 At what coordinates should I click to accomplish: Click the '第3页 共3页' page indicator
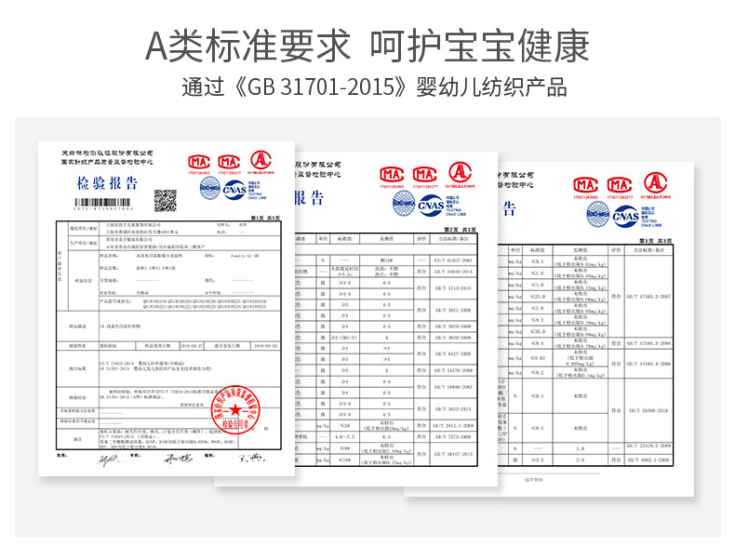pos(656,241)
